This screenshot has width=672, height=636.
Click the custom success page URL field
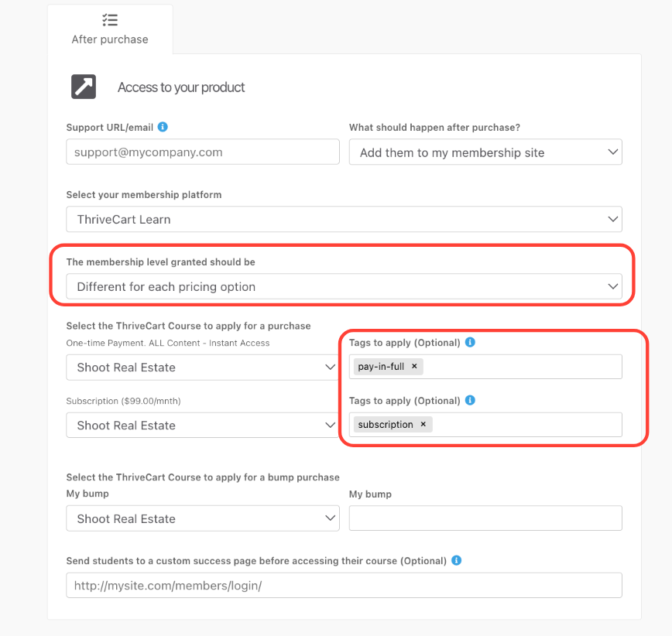click(344, 586)
